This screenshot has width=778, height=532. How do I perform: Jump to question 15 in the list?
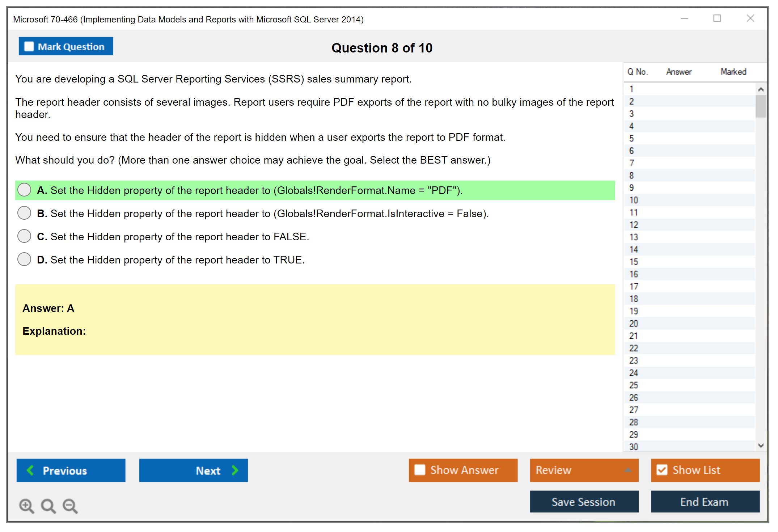[x=634, y=262]
